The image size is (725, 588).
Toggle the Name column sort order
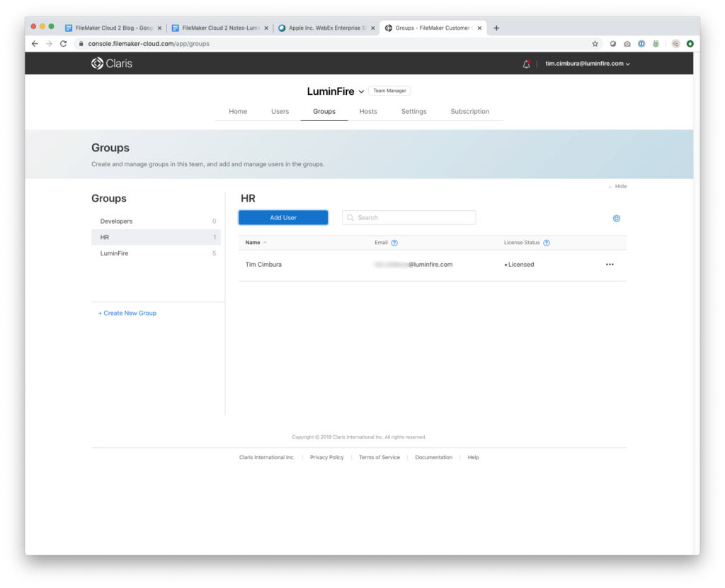[255, 243]
